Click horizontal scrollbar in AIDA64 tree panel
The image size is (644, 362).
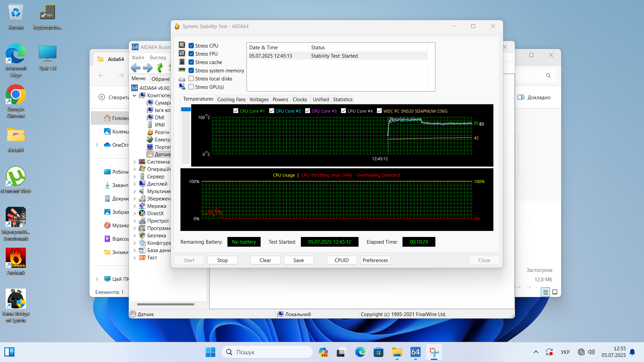point(166,304)
